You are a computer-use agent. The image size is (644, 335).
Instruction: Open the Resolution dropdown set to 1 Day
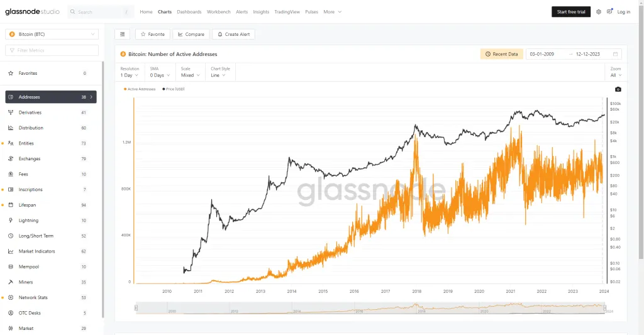130,75
